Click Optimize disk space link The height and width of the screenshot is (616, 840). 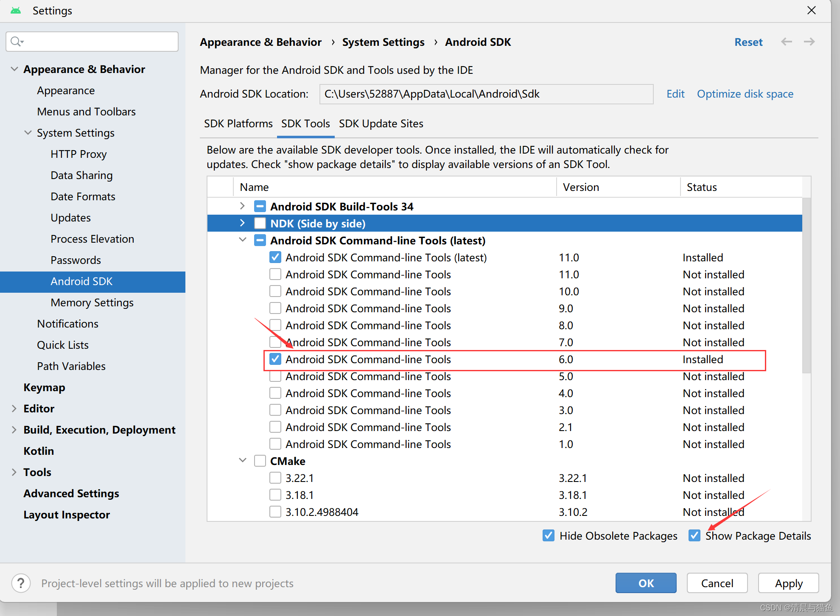pos(745,94)
